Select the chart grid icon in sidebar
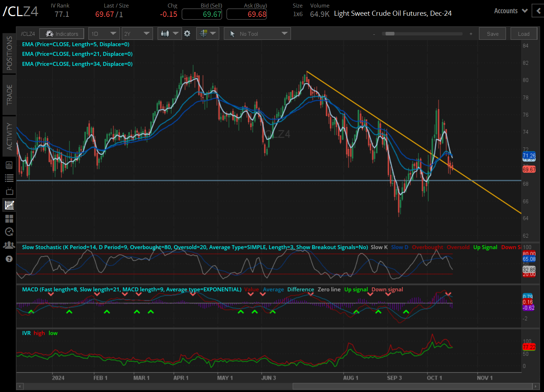This screenshot has height=392, width=544. click(9, 205)
